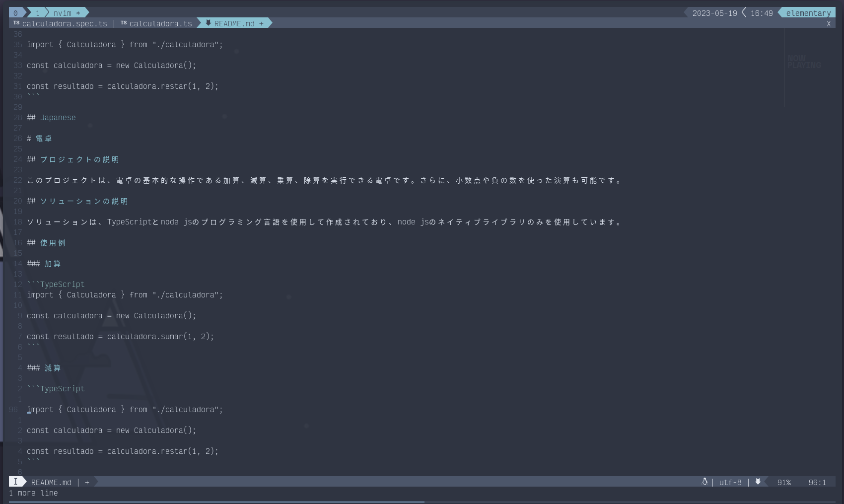The height and width of the screenshot is (504, 844).
Task: Click the 96:1 cursor position indicator
Action: (817, 482)
